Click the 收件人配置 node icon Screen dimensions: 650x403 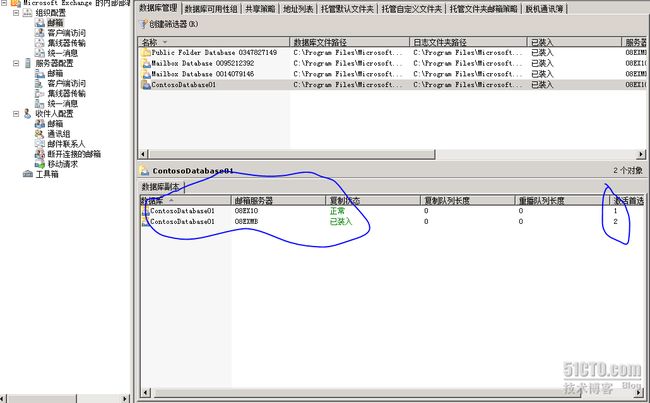(27, 113)
